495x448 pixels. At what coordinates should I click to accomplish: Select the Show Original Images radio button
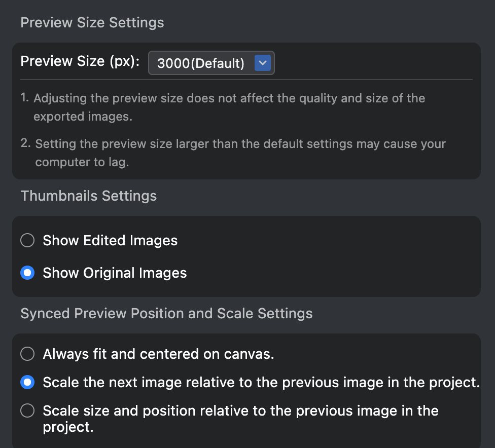click(x=27, y=273)
